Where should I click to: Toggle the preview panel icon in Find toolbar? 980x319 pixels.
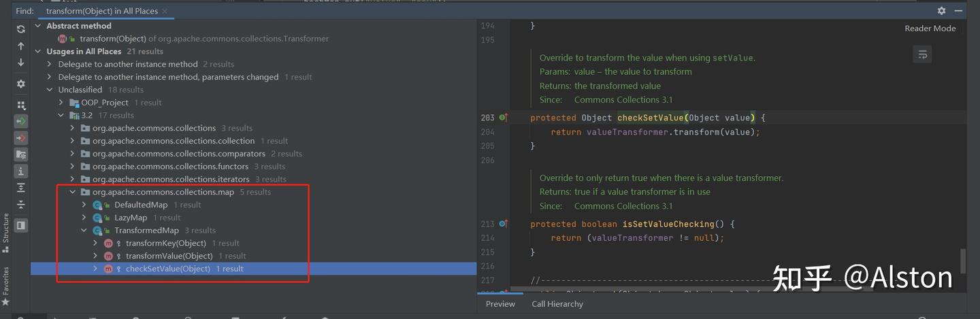tap(21, 225)
